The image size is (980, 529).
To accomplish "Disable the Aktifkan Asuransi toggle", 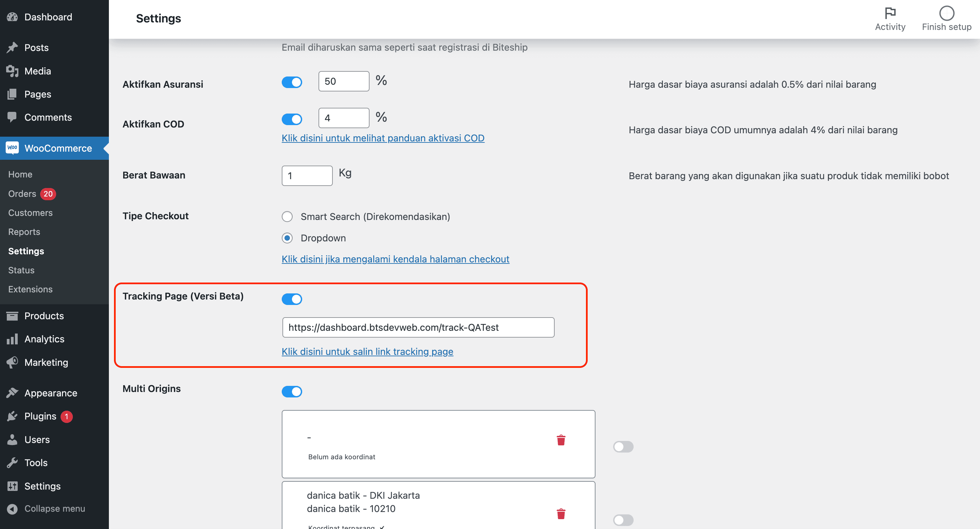I will pyautogui.click(x=292, y=82).
